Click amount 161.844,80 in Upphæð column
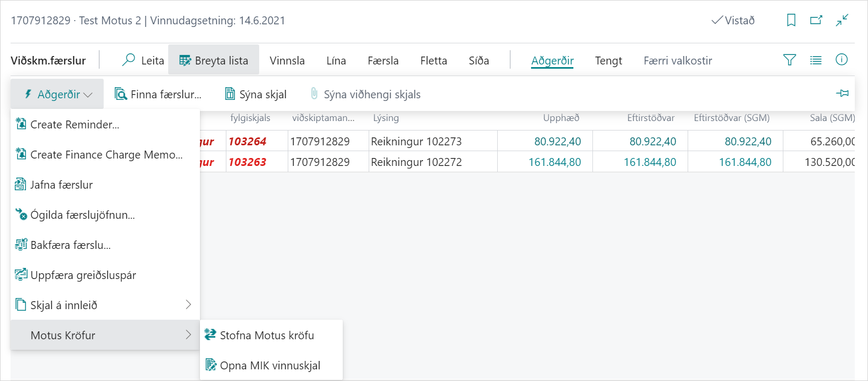 (554, 162)
